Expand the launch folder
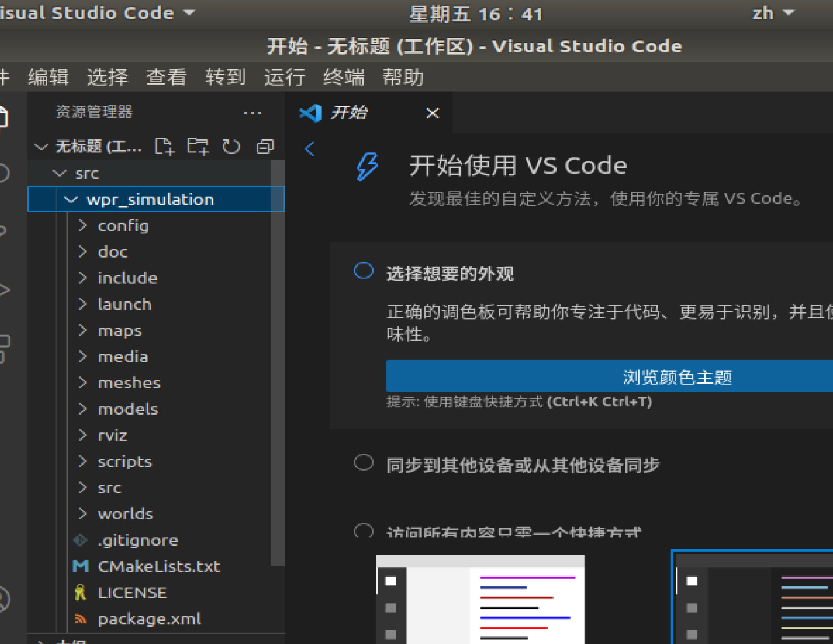 [x=83, y=304]
